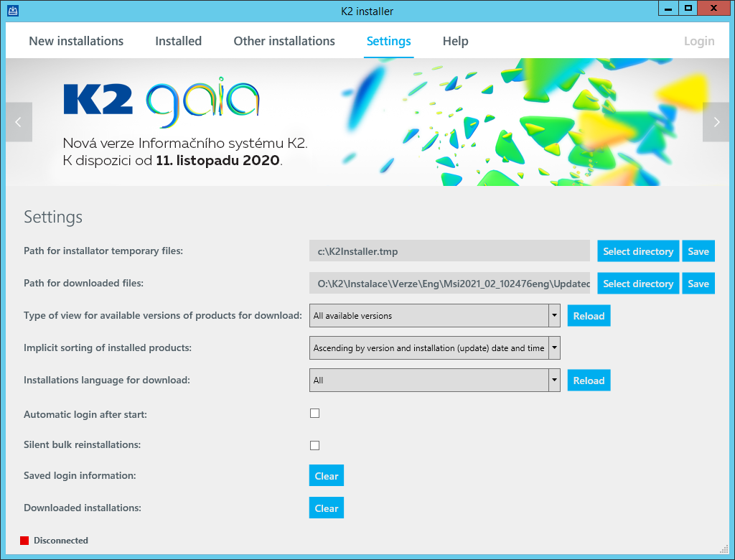Enable Automatic login after start checkbox
This screenshot has height=560, width=735.
click(314, 414)
